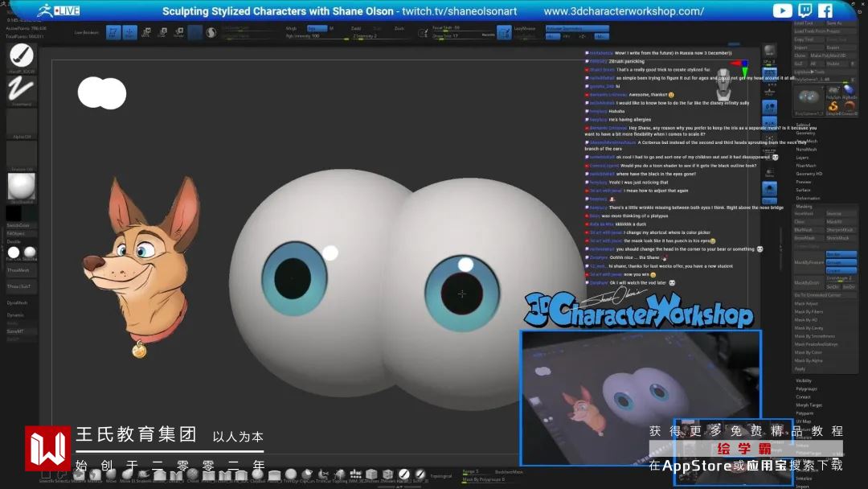Expand the Layers subpalette
The height and width of the screenshot is (489, 868).
click(x=802, y=158)
